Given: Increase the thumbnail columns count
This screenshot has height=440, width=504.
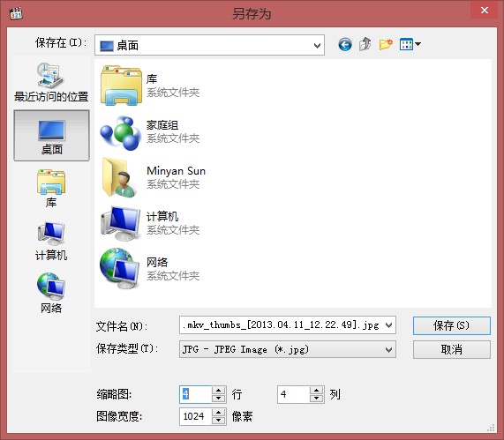Looking at the screenshot, I should click(x=317, y=391).
